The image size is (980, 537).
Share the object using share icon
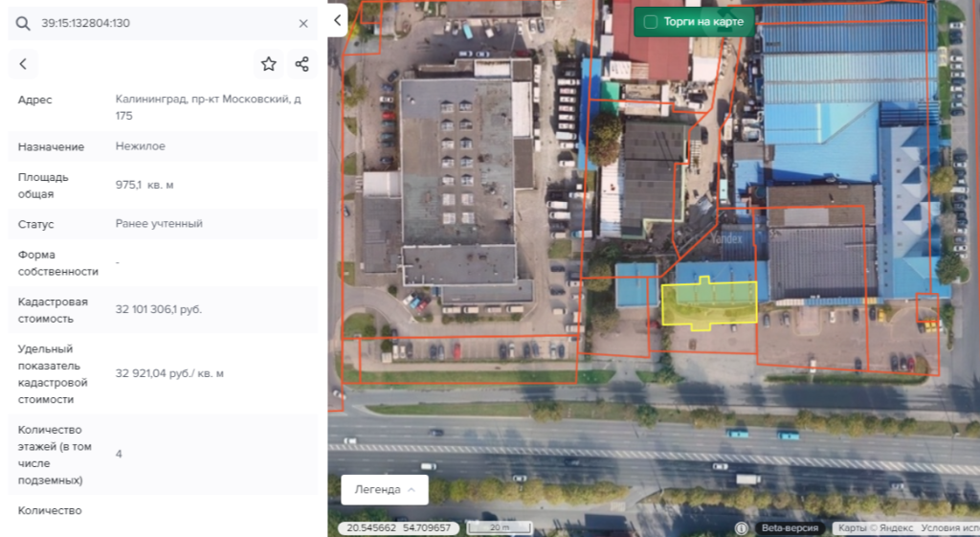pos(301,64)
